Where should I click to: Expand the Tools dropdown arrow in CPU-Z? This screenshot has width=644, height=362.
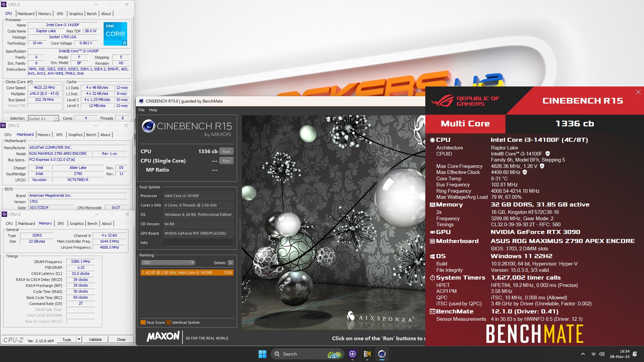tap(79, 340)
